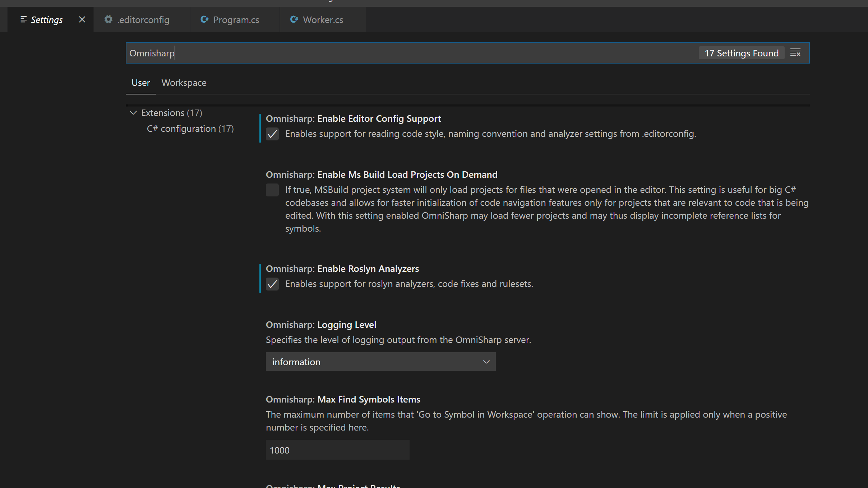The height and width of the screenshot is (488, 868).
Task: Clear the settings search input icon
Action: [795, 53]
